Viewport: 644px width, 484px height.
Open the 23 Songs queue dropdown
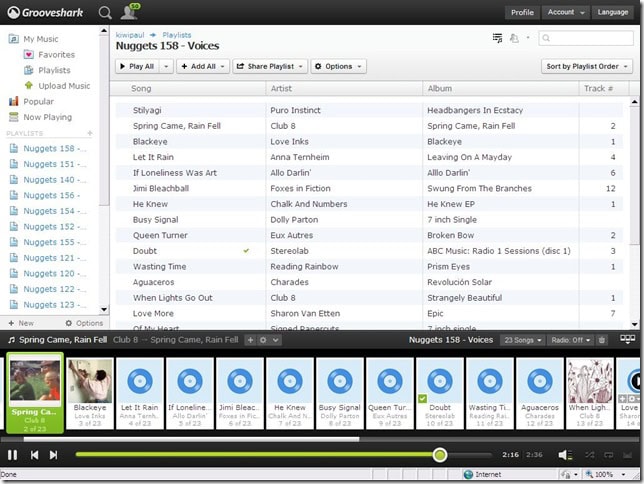point(522,340)
